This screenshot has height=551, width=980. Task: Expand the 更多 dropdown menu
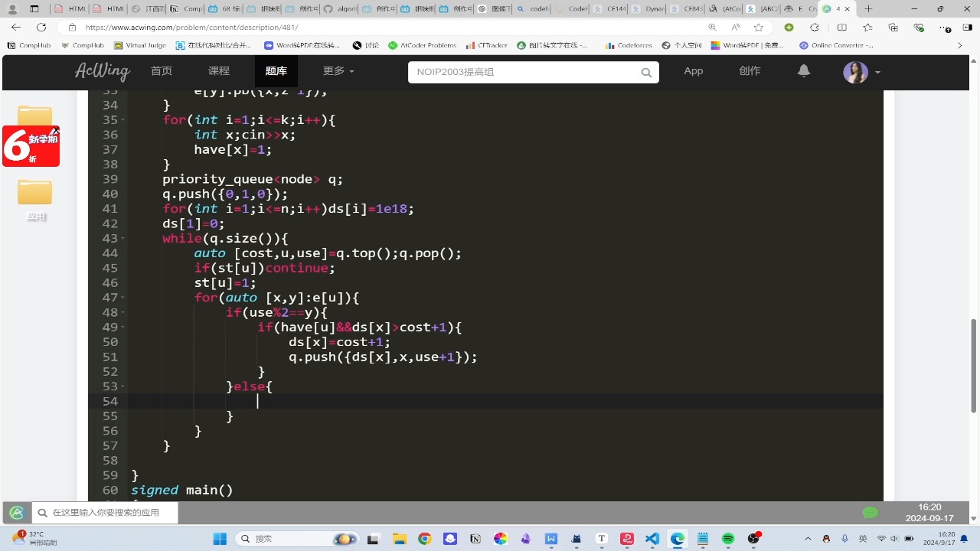click(x=338, y=70)
